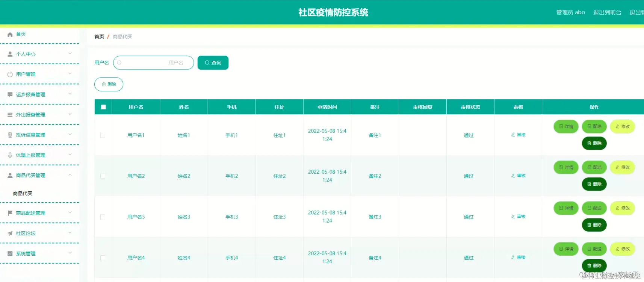Viewport: 644px width, 282px height.
Task: Click the home icon in sidebar
Action: pos(10,34)
